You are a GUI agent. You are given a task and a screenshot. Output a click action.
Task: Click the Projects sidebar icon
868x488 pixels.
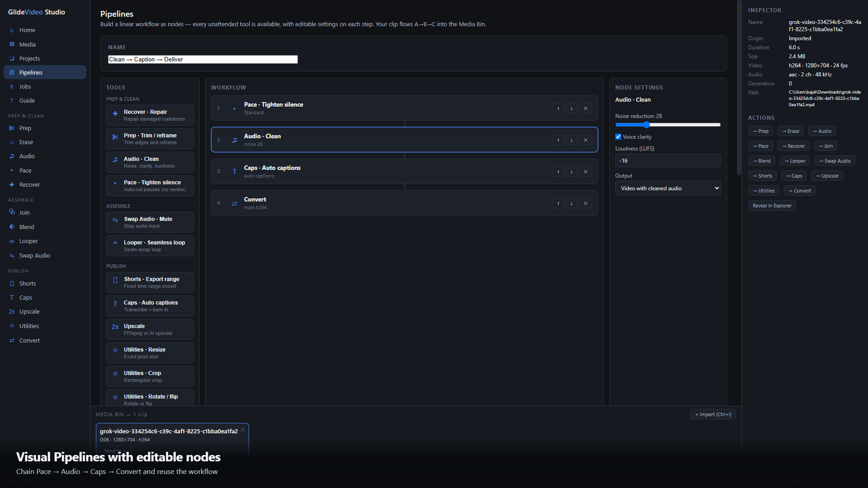tap(12, 58)
